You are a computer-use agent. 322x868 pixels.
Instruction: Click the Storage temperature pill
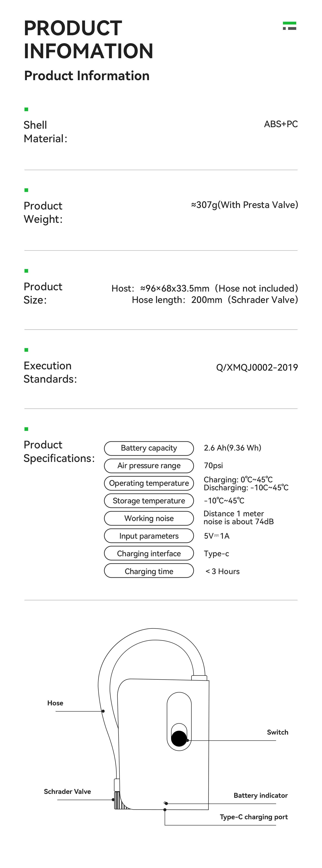[x=149, y=501]
